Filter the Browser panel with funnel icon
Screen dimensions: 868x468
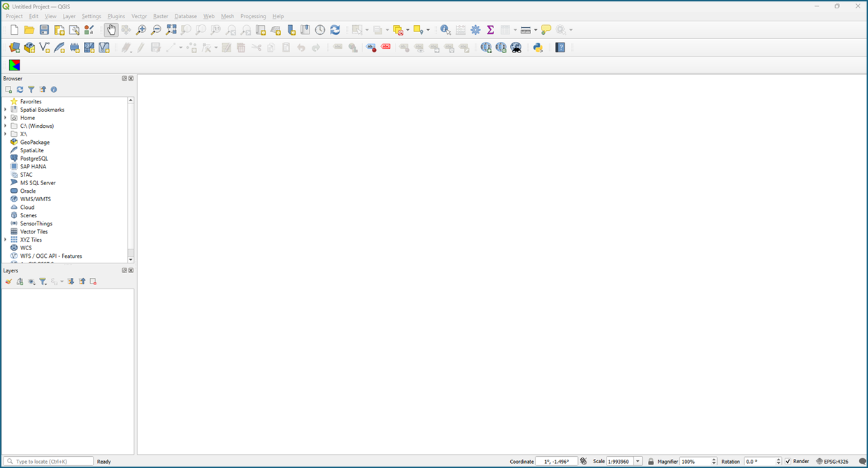click(31, 89)
